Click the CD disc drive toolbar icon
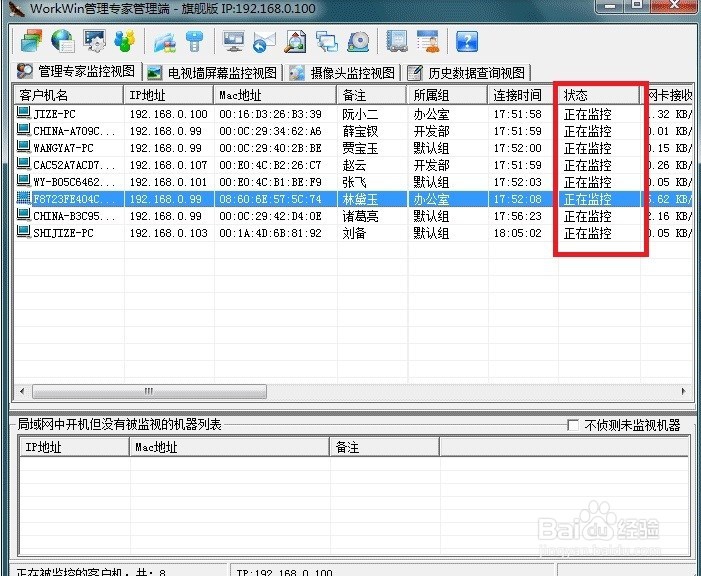 pos(358,42)
